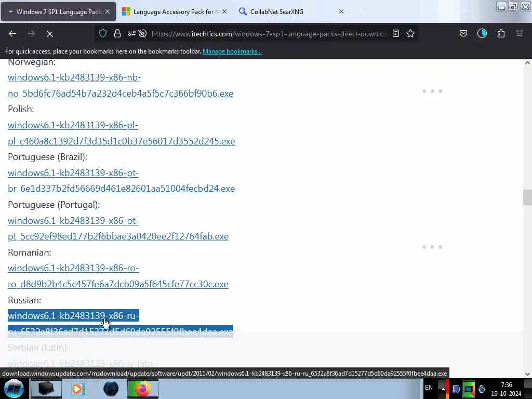
Task: Click the 'Serbian (Latin):' label text
Action: click(38, 348)
